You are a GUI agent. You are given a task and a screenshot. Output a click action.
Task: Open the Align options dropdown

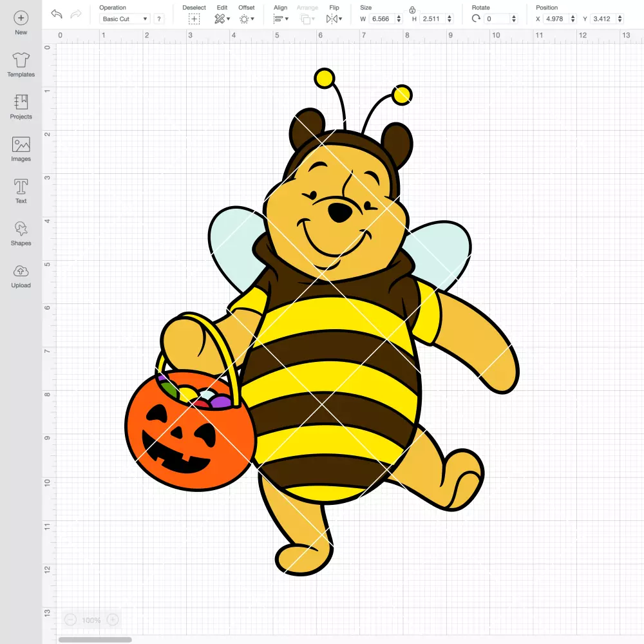pyautogui.click(x=281, y=19)
